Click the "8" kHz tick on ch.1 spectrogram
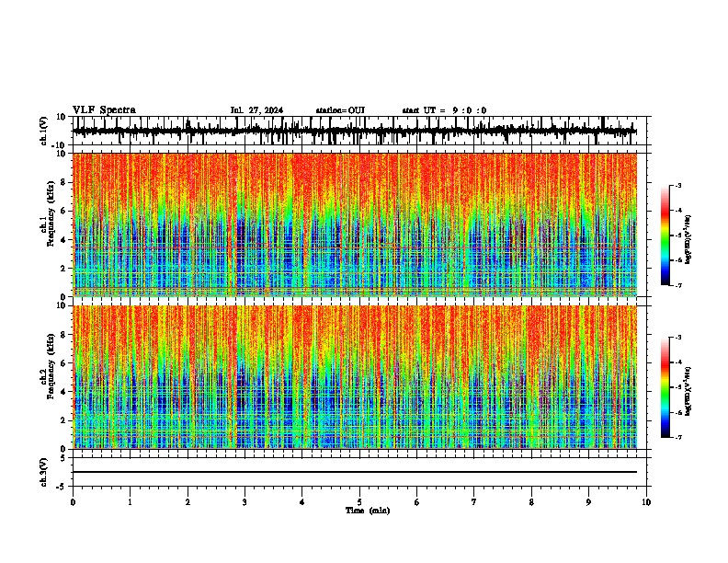 pos(64,182)
